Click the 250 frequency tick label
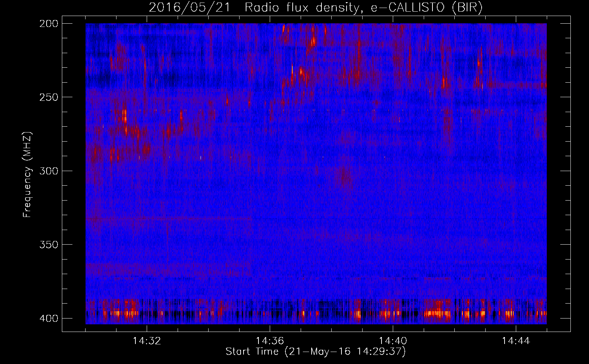 point(49,97)
